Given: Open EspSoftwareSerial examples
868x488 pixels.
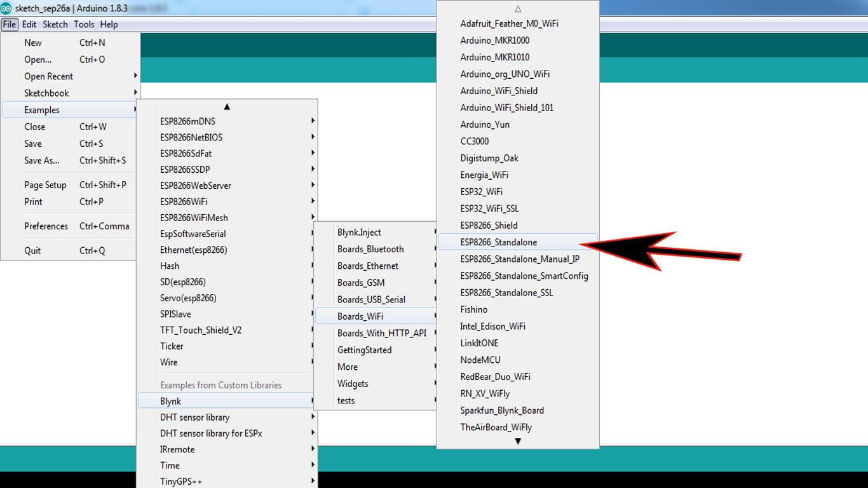Looking at the screenshot, I should pos(227,234).
